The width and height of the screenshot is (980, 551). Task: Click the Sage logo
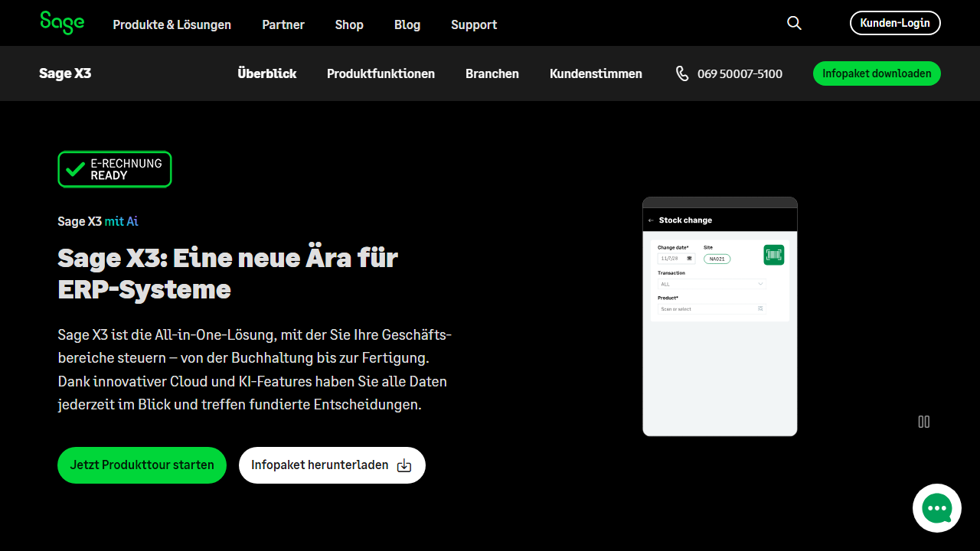click(x=62, y=23)
